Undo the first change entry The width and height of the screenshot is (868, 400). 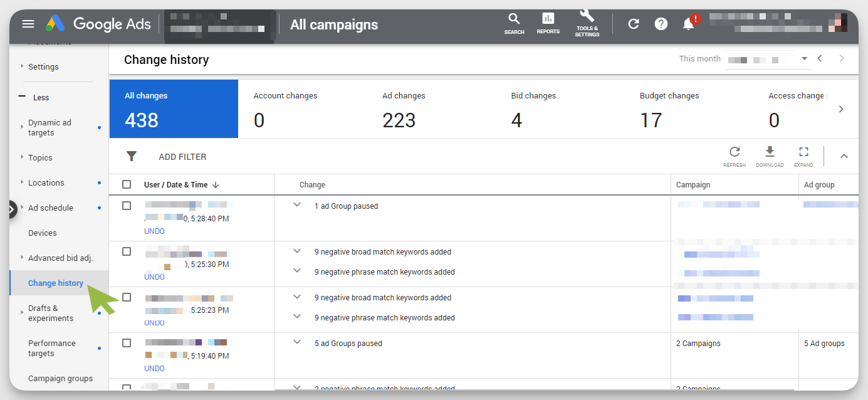154,231
